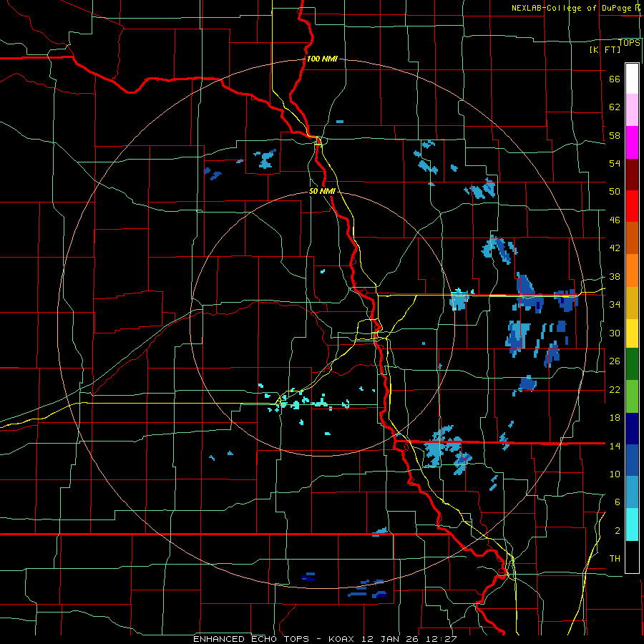
Task: Click the white swatch in the tops legend
Action: (632, 79)
